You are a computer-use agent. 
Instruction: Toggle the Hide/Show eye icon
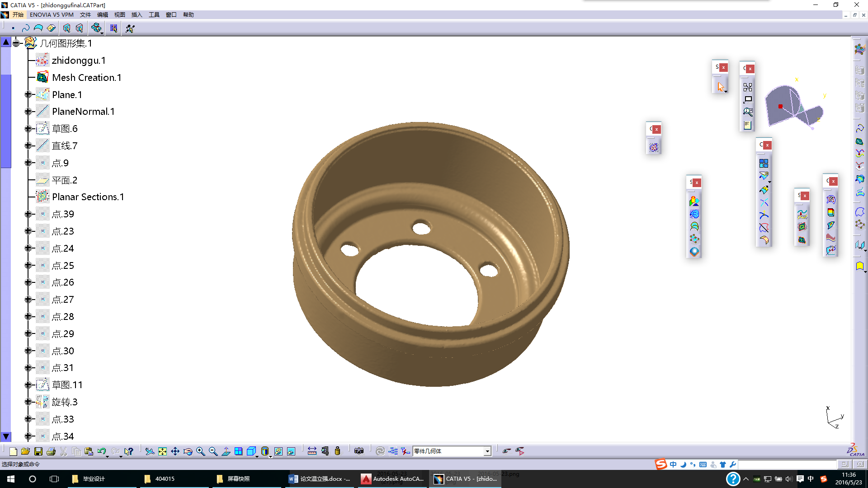[507, 451]
